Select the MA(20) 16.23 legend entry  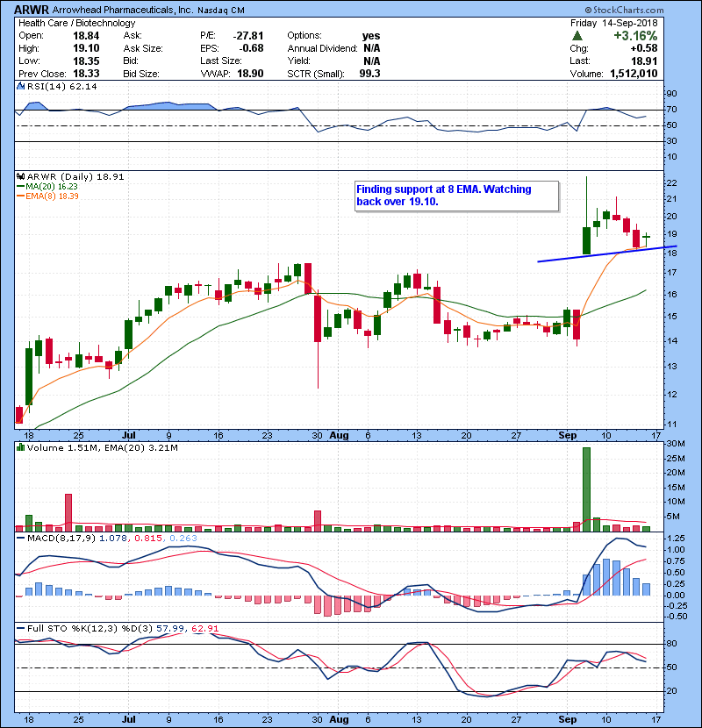point(47,186)
